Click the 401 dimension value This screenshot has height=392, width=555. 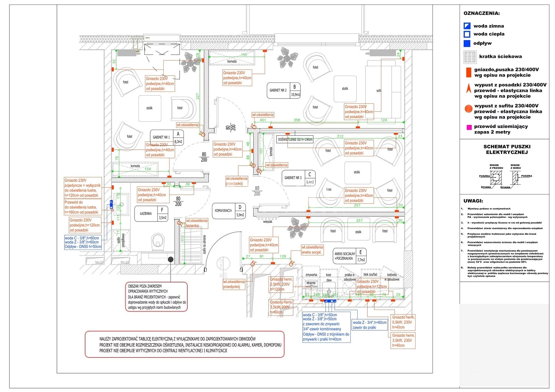(263, 120)
